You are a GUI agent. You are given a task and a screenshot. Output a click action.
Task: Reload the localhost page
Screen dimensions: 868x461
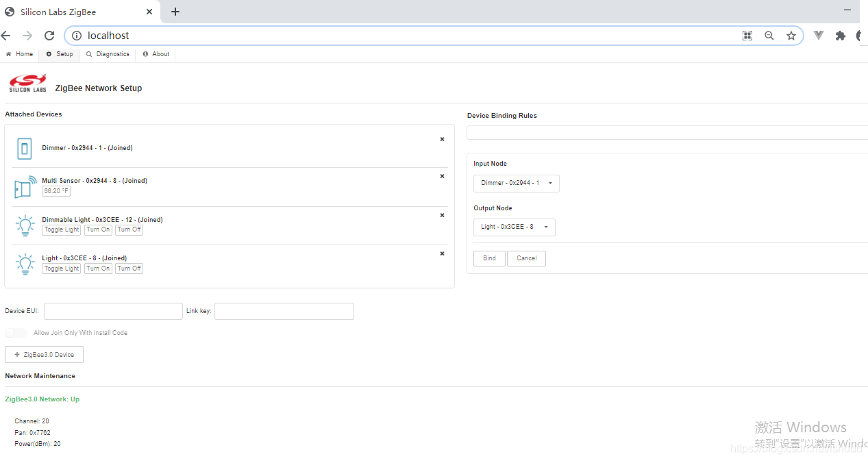[x=49, y=36]
